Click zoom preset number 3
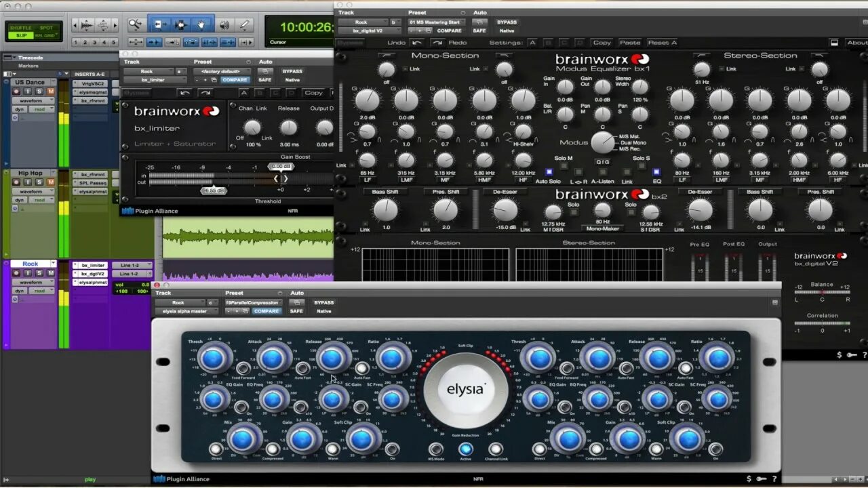The height and width of the screenshot is (488, 868). [94, 43]
